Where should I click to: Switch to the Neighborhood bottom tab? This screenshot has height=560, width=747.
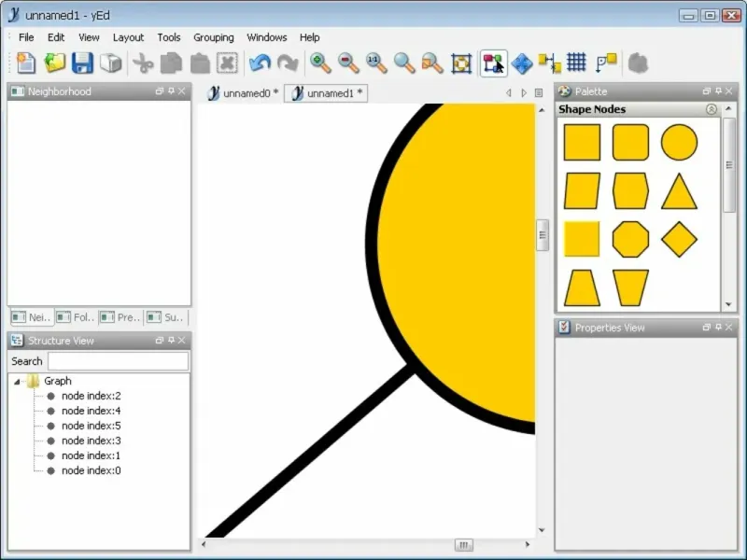tap(32, 317)
